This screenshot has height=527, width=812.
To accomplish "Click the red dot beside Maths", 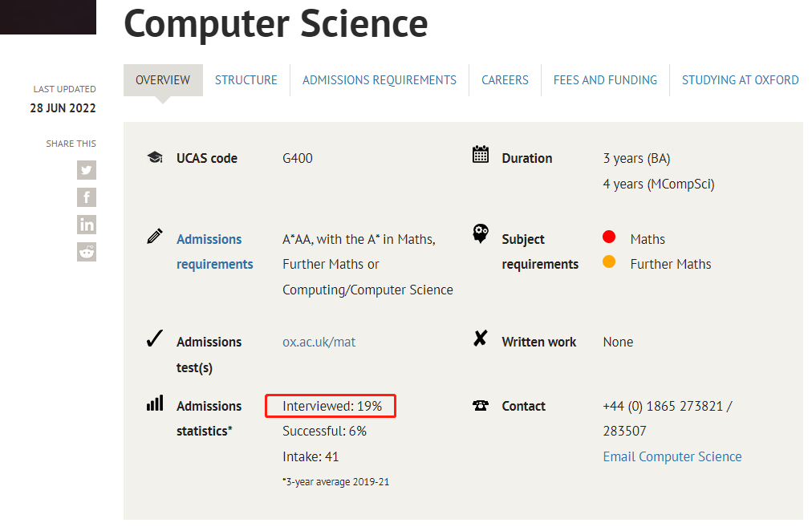I will (x=609, y=237).
